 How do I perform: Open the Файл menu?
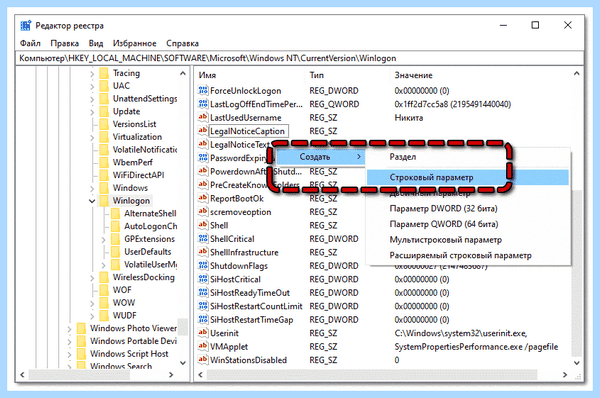pos(30,43)
